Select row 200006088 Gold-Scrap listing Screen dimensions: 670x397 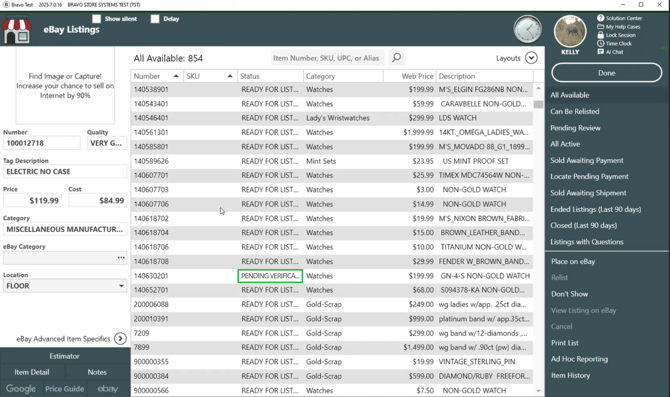tap(332, 304)
